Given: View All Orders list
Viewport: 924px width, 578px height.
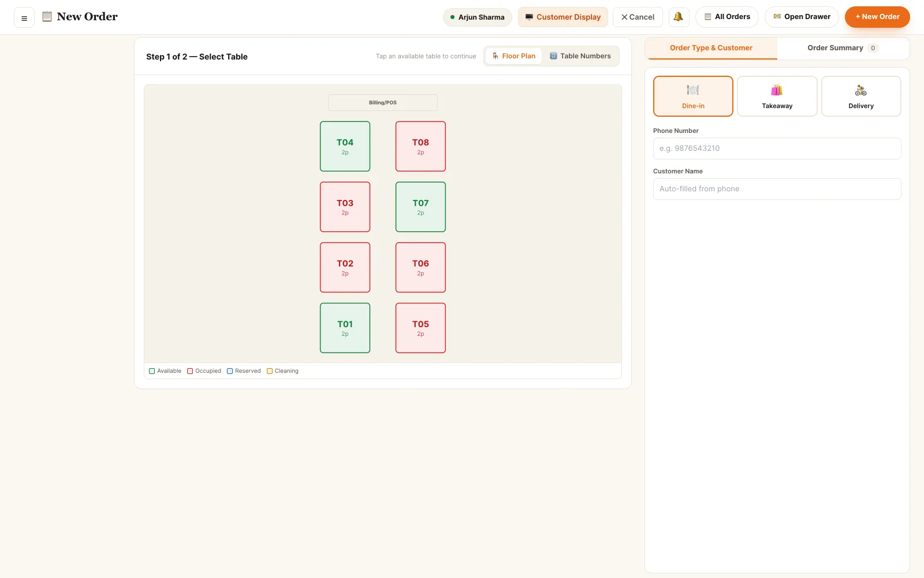Looking at the screenshot, I should [727, 17].
